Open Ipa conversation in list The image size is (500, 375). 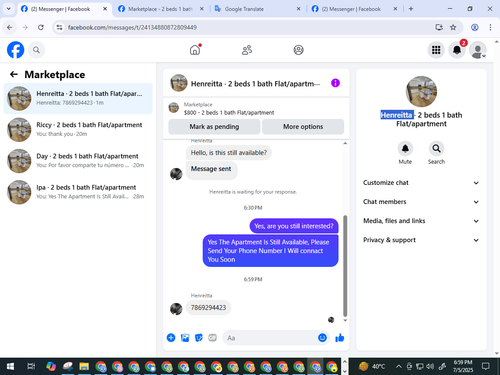point(78,192)
